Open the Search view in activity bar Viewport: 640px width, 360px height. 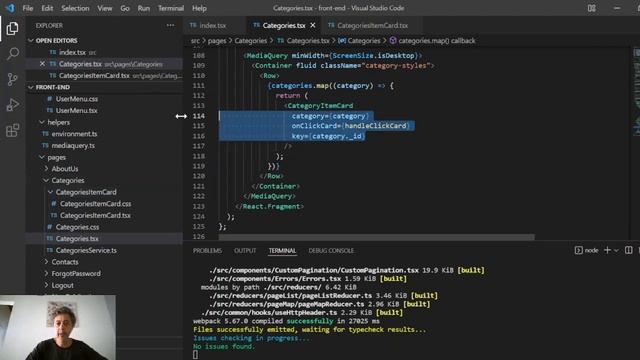tap(12, 53)
